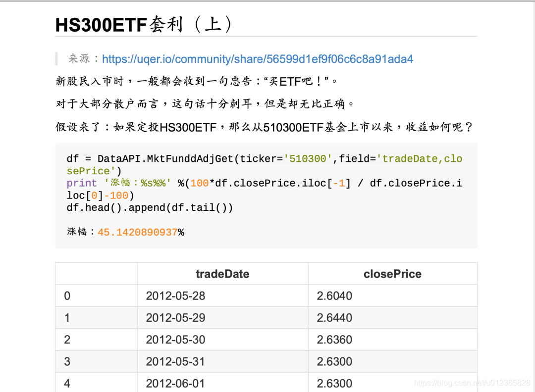Click row index 4 in table
The height and width of the screenshot is (392, 535).
pos(67,383)
